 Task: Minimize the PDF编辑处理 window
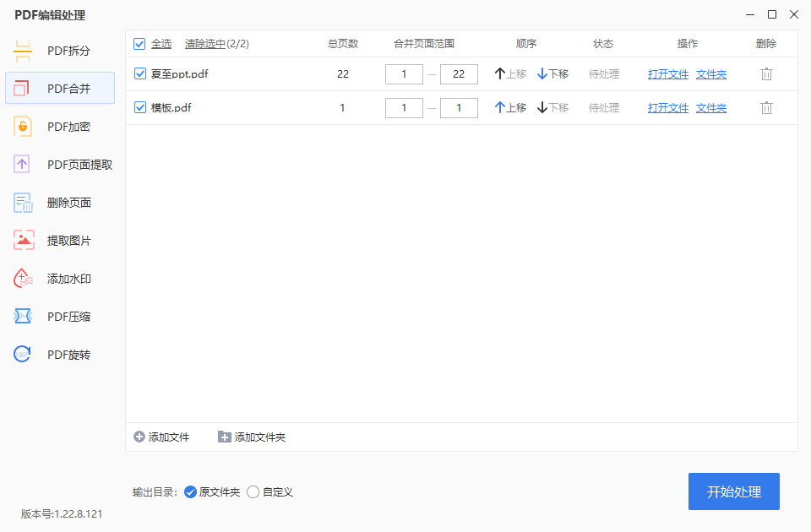pos(750,14)
